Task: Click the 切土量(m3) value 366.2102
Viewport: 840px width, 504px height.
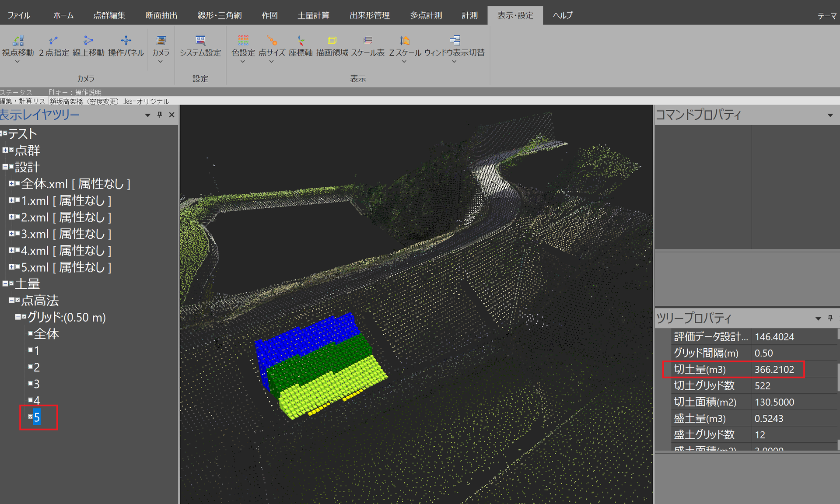Action: tap(774, 369)
